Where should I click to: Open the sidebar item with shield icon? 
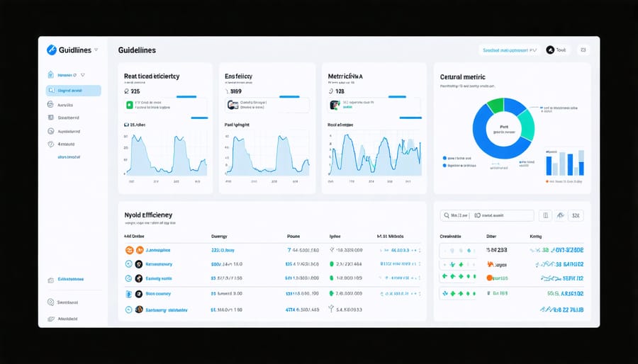point(62,144)
